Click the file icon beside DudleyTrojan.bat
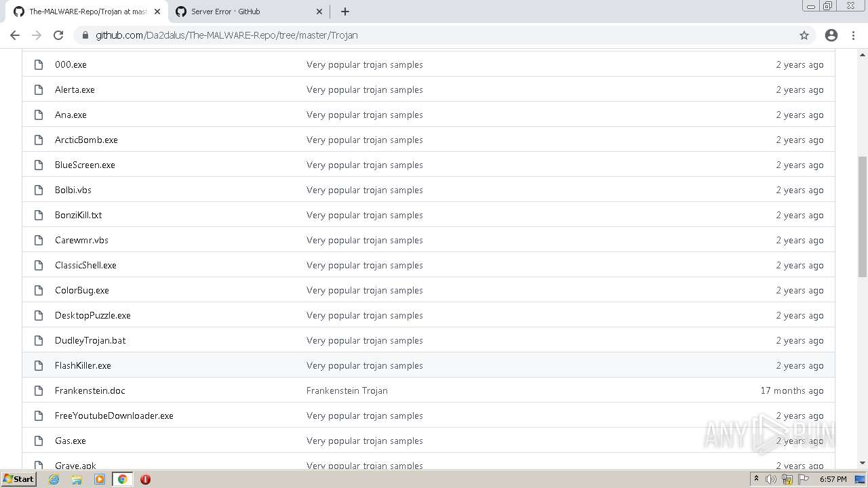Image resolution: width=868 pixels, height=488 pixels. (x=39, y=340)
